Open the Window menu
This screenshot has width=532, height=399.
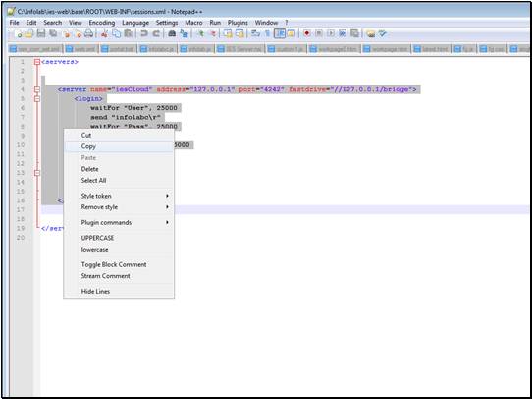coord(266,23)
